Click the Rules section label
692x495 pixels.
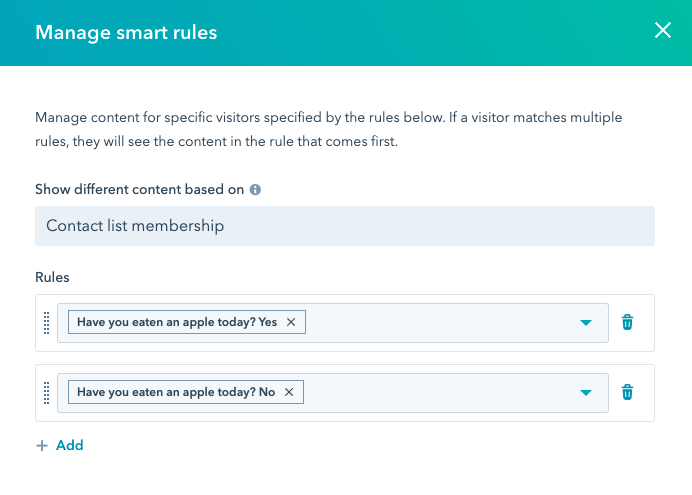pyautogui.click(x=52, y=278)
